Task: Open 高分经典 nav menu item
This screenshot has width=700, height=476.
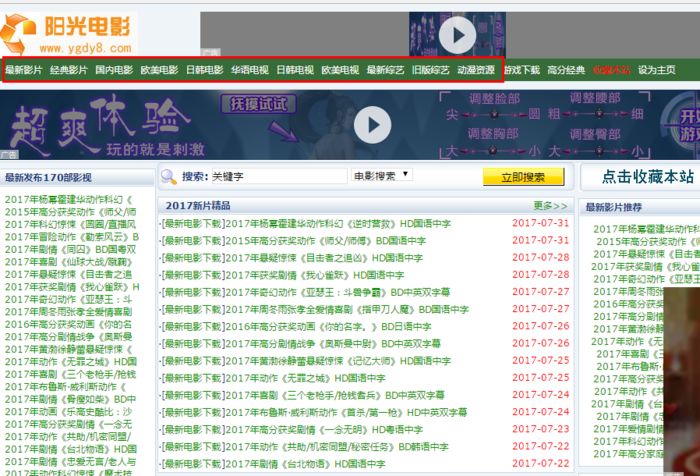Action: [x=566, y=70]
